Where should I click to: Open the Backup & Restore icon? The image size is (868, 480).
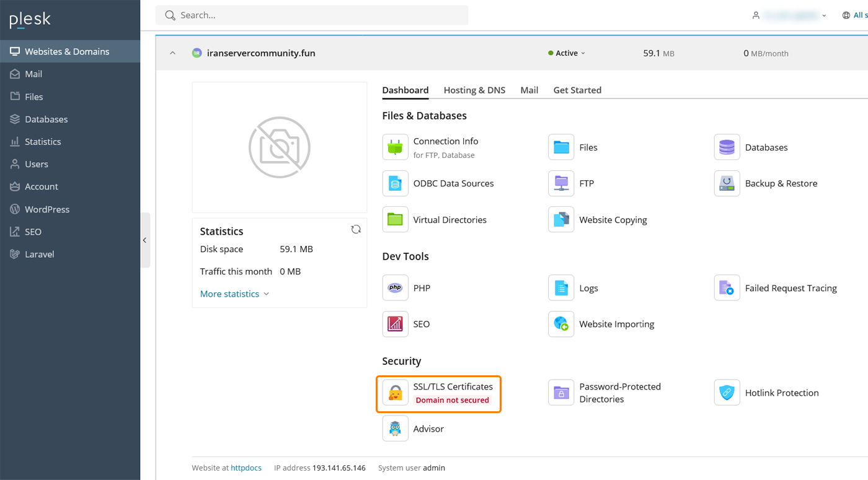coord(727,183)
